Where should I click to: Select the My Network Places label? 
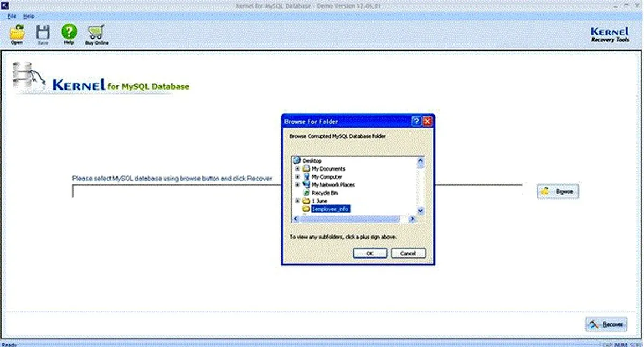[x=333, y=184]
